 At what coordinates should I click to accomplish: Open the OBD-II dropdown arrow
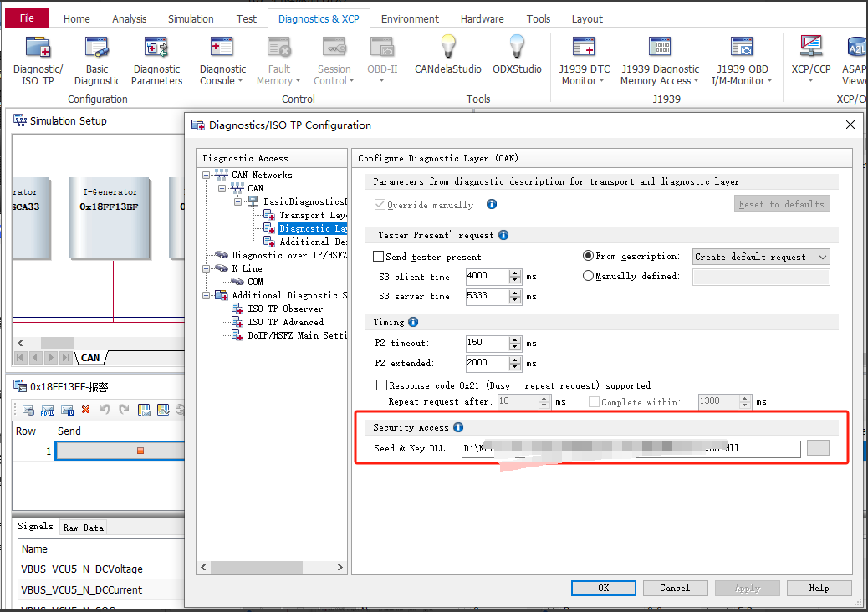coord(382,81)
